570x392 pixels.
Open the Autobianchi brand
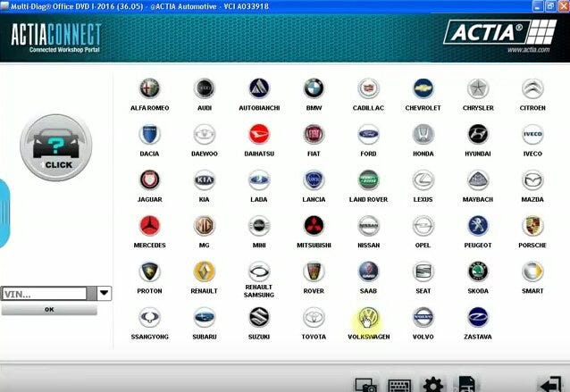pos(259,88)
